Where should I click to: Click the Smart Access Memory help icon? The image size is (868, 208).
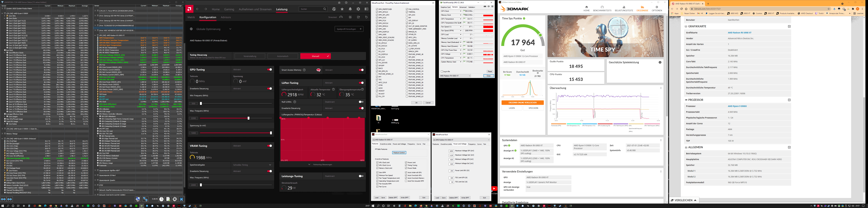pyautogui.click(x=304, y=70)
